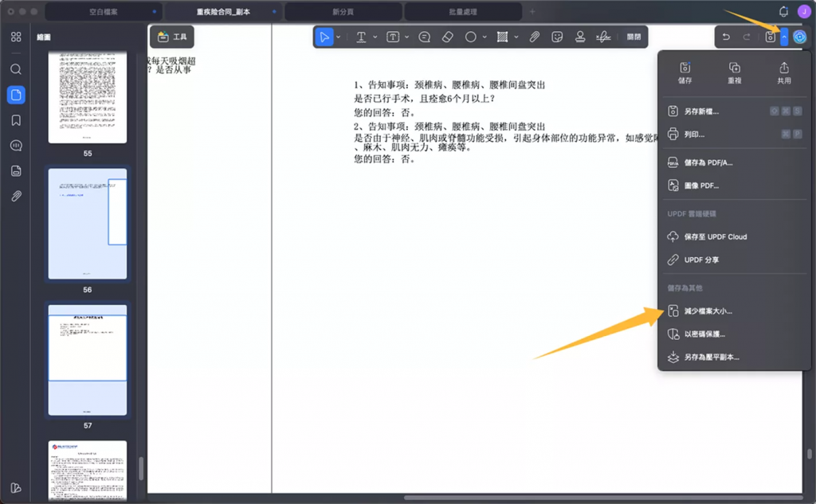The image size is (816, 504).
Task: Open the shape tool dropdown options
Action: pos(516,37)
